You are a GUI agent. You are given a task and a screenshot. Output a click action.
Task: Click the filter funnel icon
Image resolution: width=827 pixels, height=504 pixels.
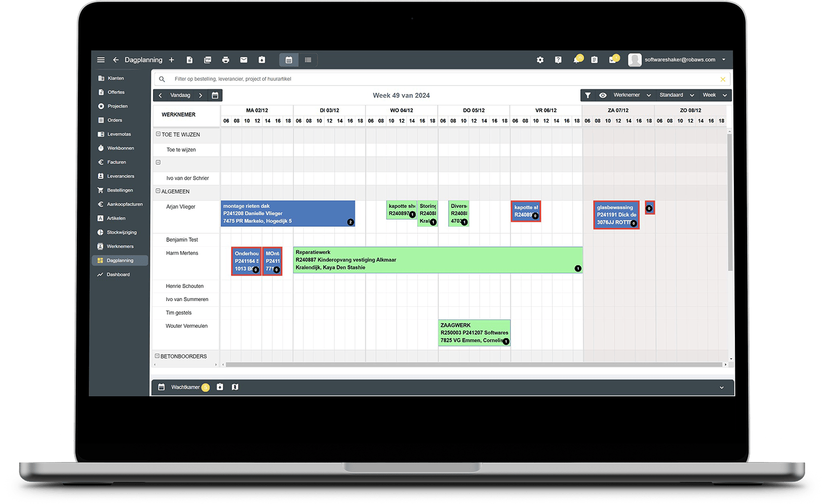click(587, 95)
